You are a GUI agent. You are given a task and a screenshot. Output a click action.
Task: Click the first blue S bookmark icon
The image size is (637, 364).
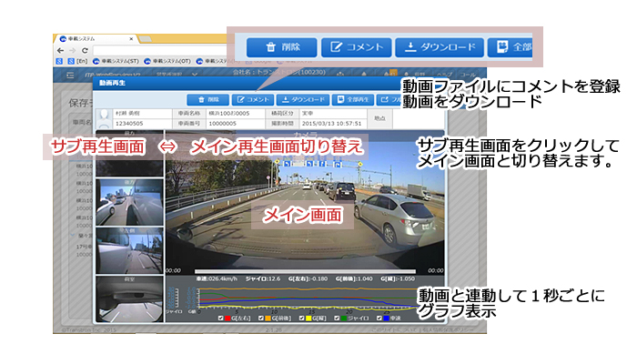click(59, 61)
